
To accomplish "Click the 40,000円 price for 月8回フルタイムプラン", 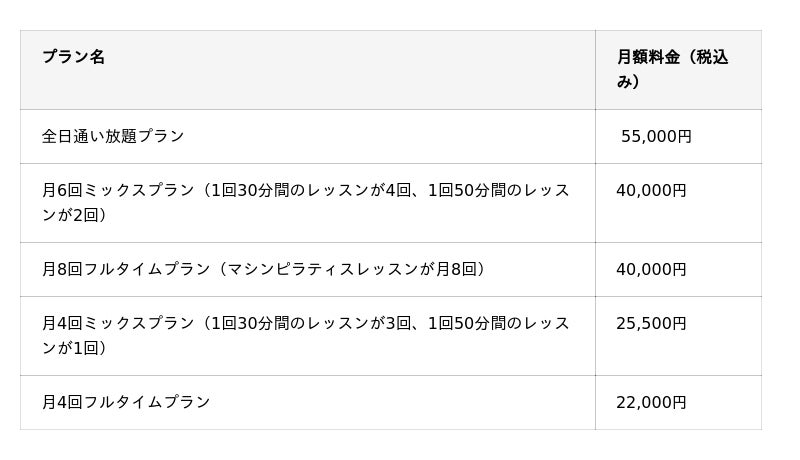I will click(x=651, y=269).
